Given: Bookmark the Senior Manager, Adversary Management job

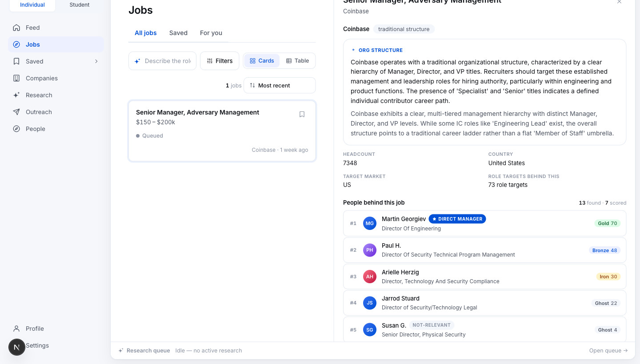Looking at the screenshot, I should [x=302, y=114].
